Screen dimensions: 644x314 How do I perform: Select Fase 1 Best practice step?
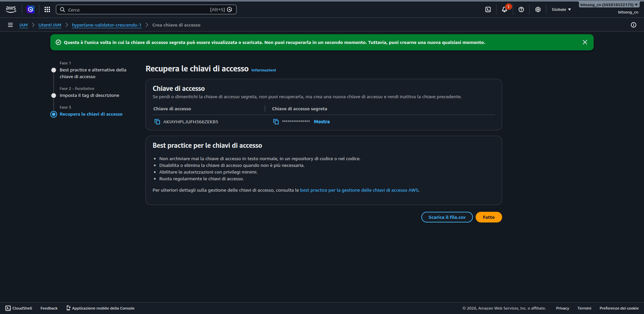[93, 73]
